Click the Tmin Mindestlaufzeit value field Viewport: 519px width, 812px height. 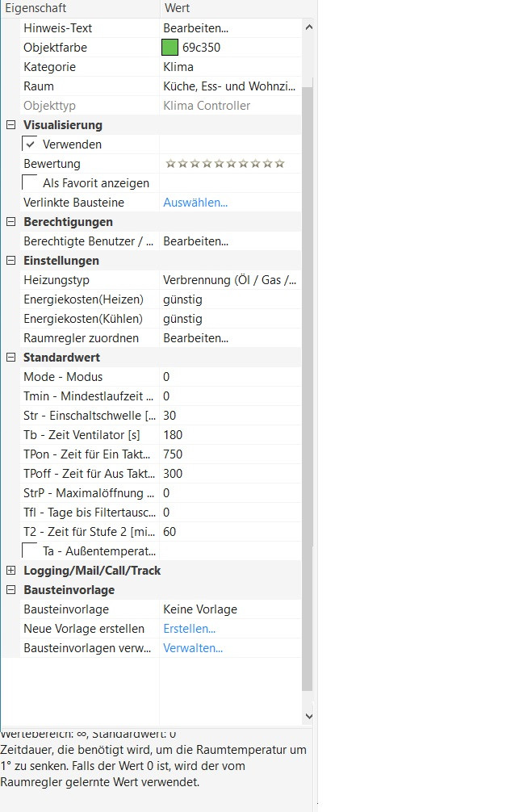230,396
